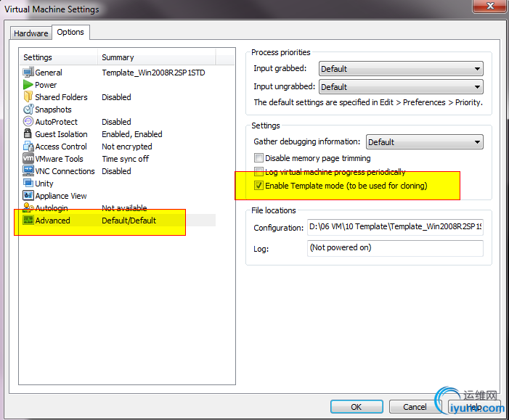
Task: Click the green Power arrow icon
Action: pyautogui.click(x=28, y=85)
